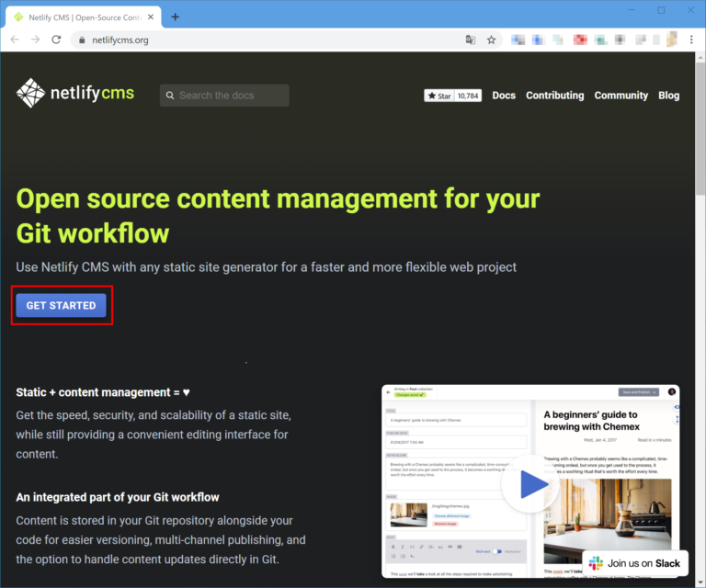Click into the Search the docs field
706x588 pixels.
(x=230, y=96)
